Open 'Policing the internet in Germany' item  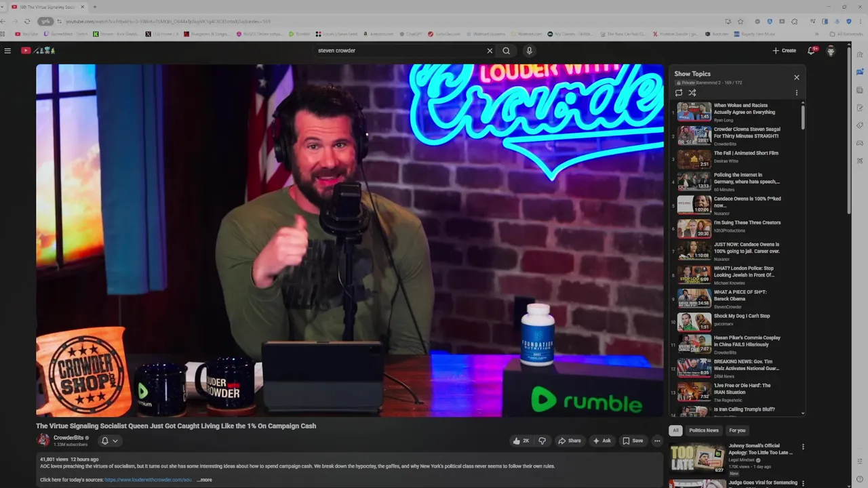(x=736, y=182)
